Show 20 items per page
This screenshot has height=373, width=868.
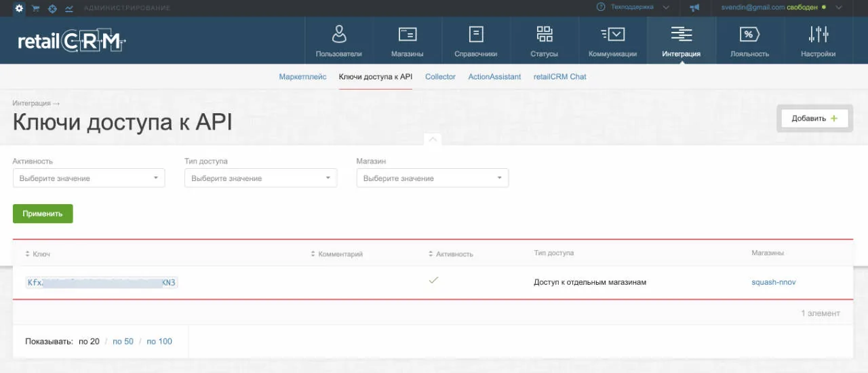(89, 341)
